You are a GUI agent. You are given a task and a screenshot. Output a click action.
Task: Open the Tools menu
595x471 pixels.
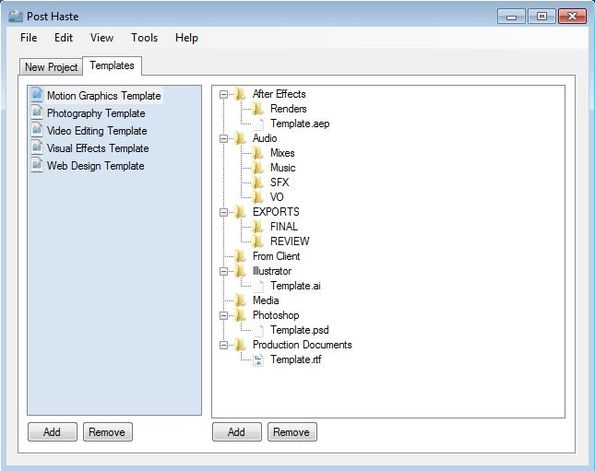(144, 38)
